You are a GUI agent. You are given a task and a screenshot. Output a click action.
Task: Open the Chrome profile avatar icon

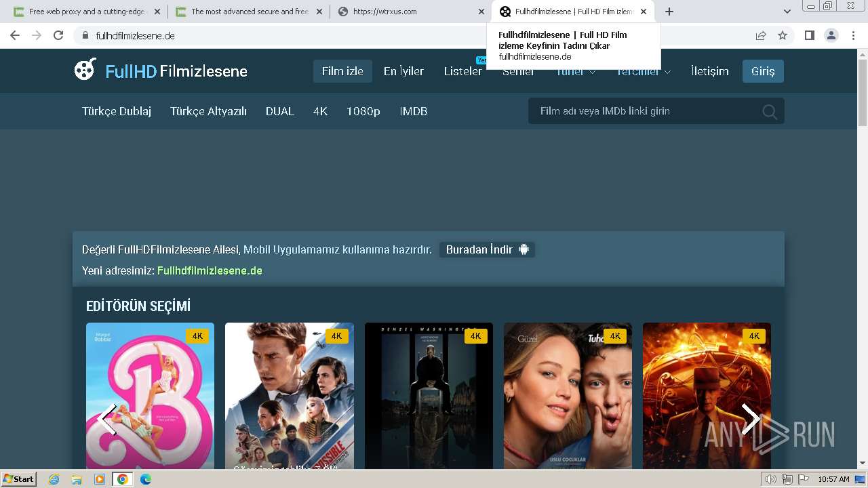(831, 35)
